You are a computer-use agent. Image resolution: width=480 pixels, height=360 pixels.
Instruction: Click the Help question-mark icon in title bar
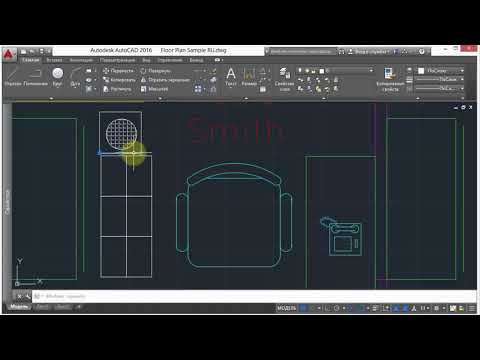(422, 52)
